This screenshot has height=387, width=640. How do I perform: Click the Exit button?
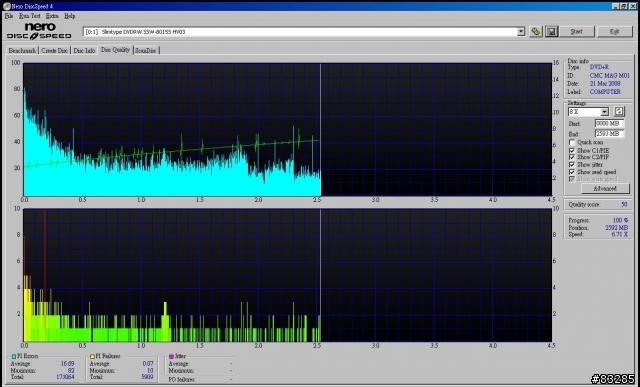click(x=614, y=31)
